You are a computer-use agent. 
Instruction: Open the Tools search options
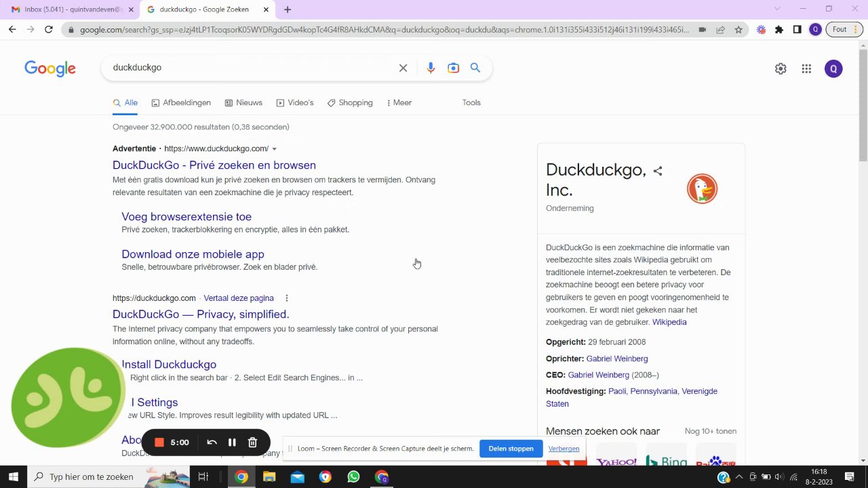tap(471, 103)
